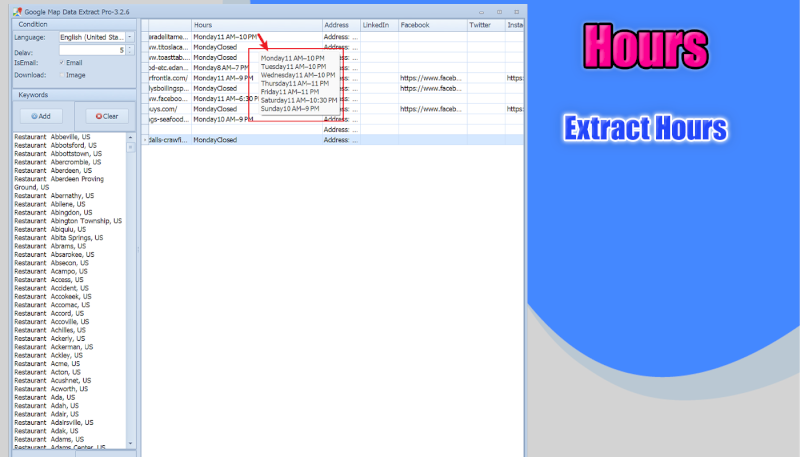Sort by the Hours column header

(256, 24)
